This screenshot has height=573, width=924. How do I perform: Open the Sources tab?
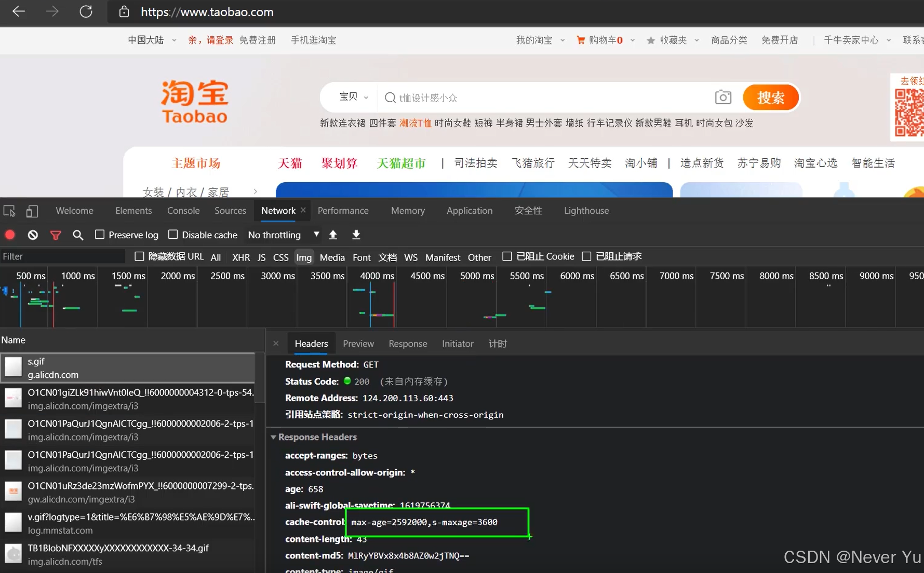coord(230,211)
